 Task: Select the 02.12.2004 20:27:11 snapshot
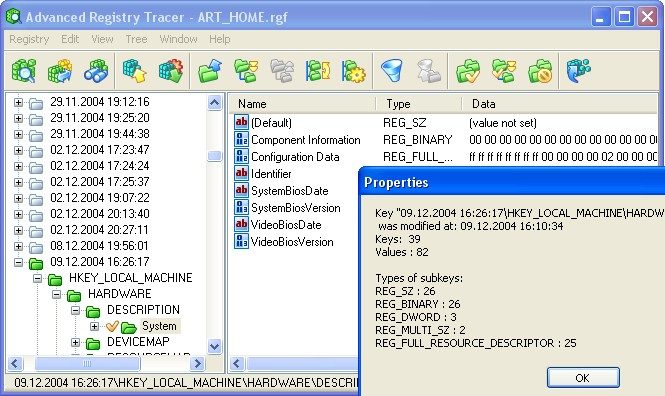100,230
